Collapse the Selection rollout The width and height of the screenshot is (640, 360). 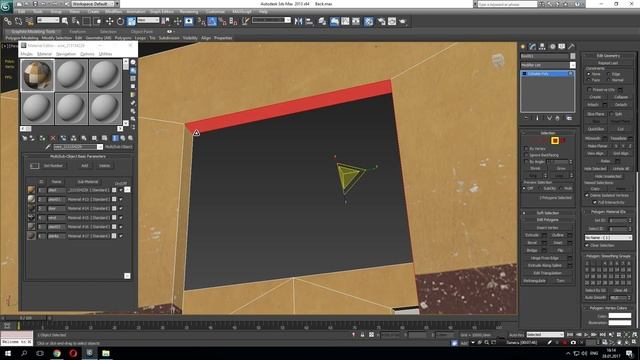[x=548, y=133]
